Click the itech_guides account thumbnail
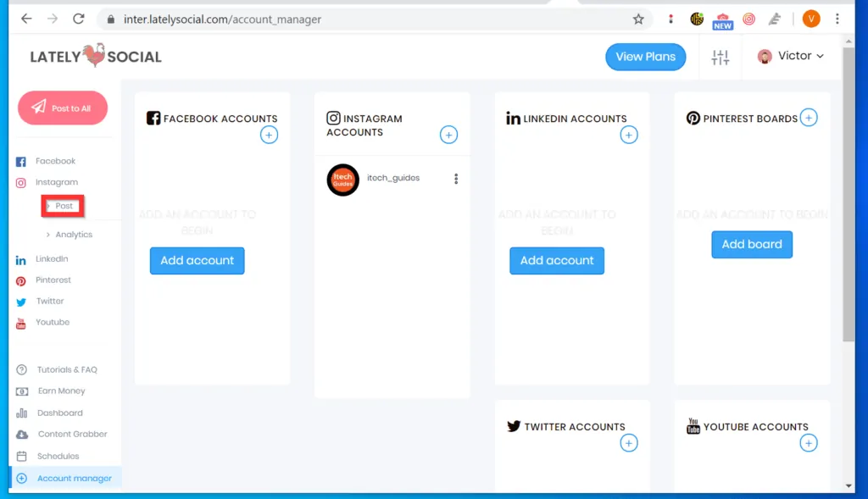The width and height of the screenshot is (868, 499). (342, 179)
